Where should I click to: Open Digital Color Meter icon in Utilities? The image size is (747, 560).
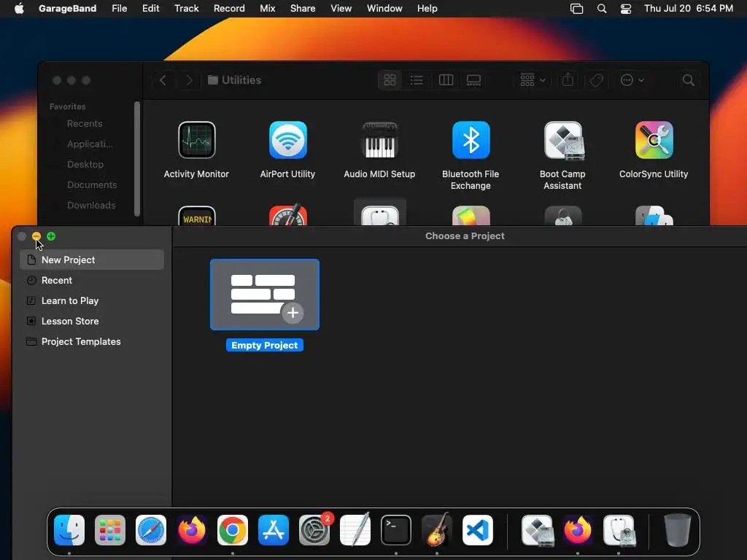287,215
